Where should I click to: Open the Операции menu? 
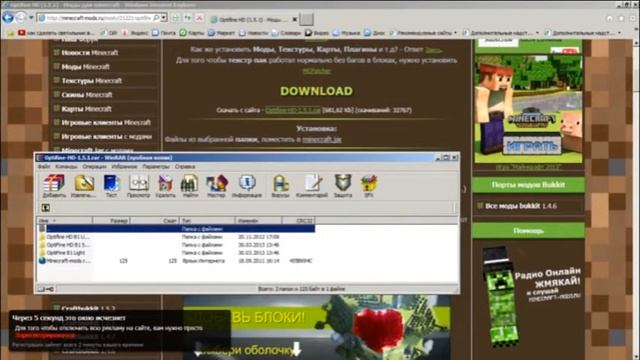[94, 167]
